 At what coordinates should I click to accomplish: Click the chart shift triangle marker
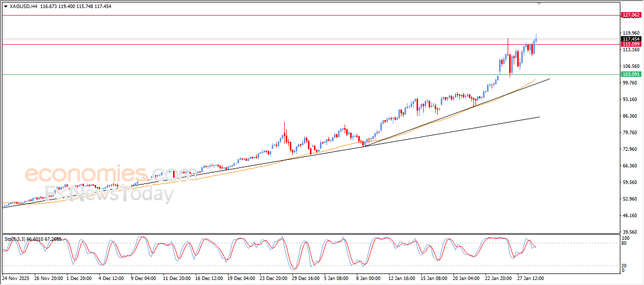pos(539,4)
